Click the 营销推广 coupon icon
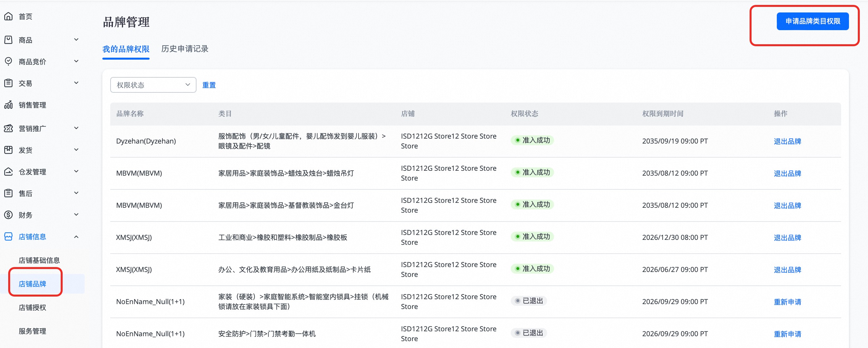Viewport: 868px width, 348px height. tap(9, 128)
